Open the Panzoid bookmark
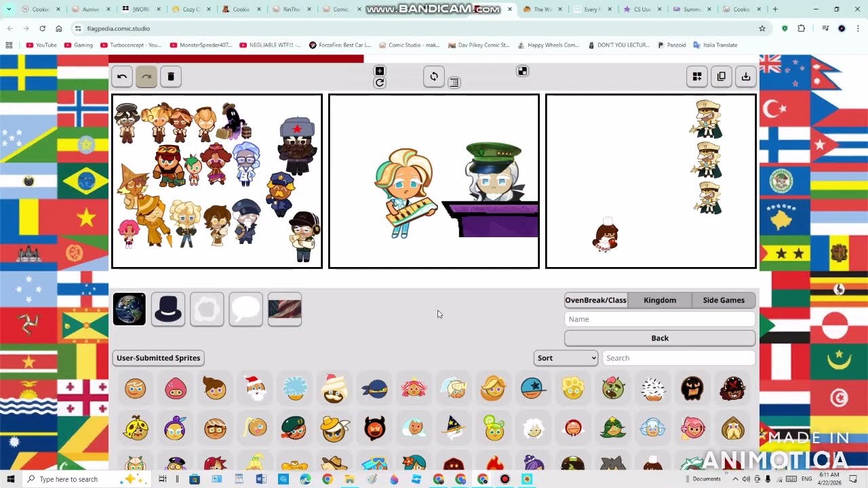868x488 pixels. 671,45
